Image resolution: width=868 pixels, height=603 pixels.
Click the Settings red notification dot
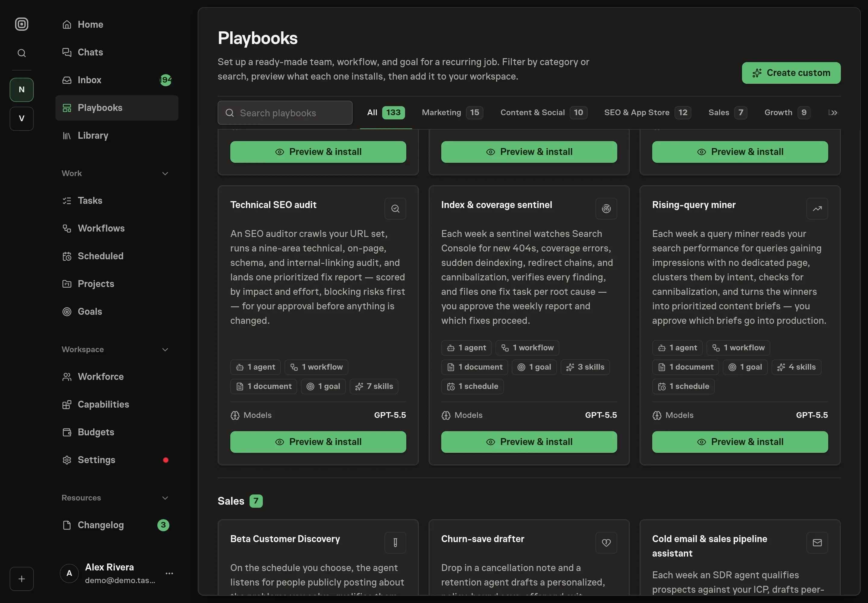165,460
